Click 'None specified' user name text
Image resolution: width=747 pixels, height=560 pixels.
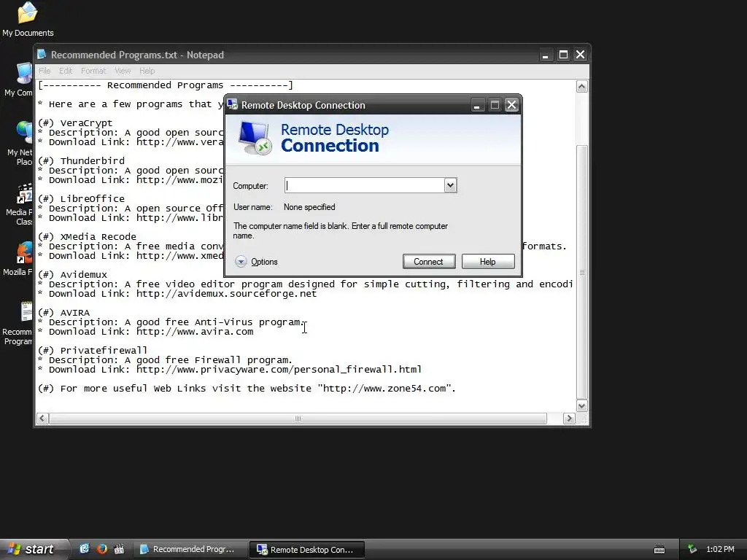pos(309,207)
